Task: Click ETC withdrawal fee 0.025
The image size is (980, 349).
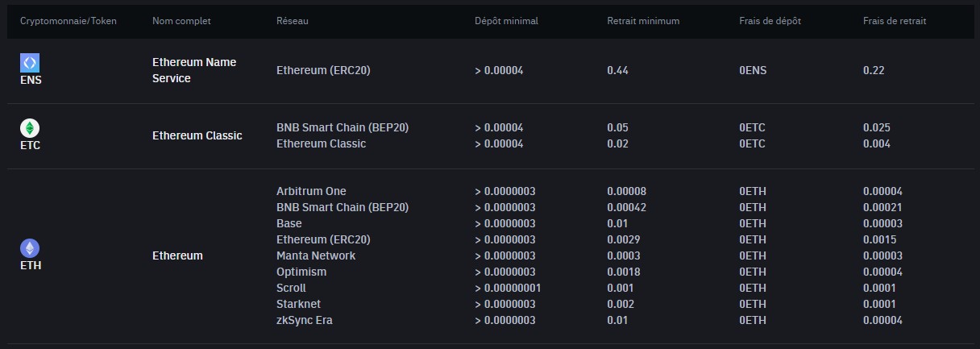Action: 877,127
